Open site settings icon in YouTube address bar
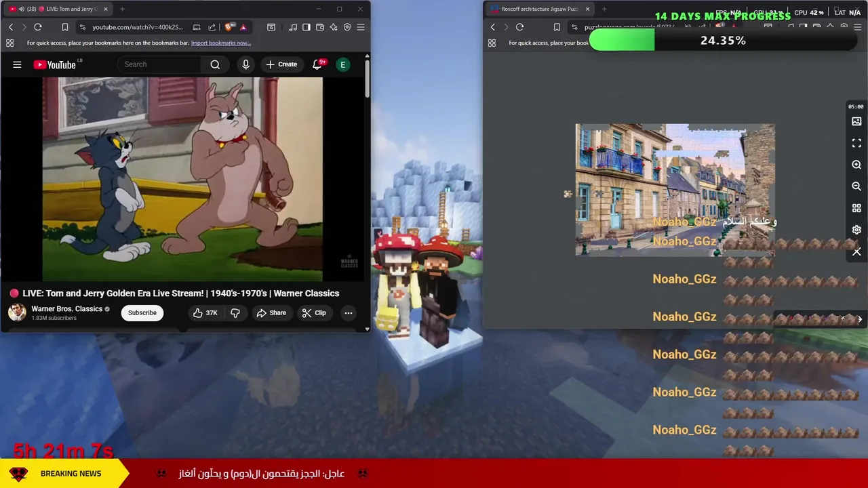The height and width of the screenshot is (488, 868). (83, 27)
